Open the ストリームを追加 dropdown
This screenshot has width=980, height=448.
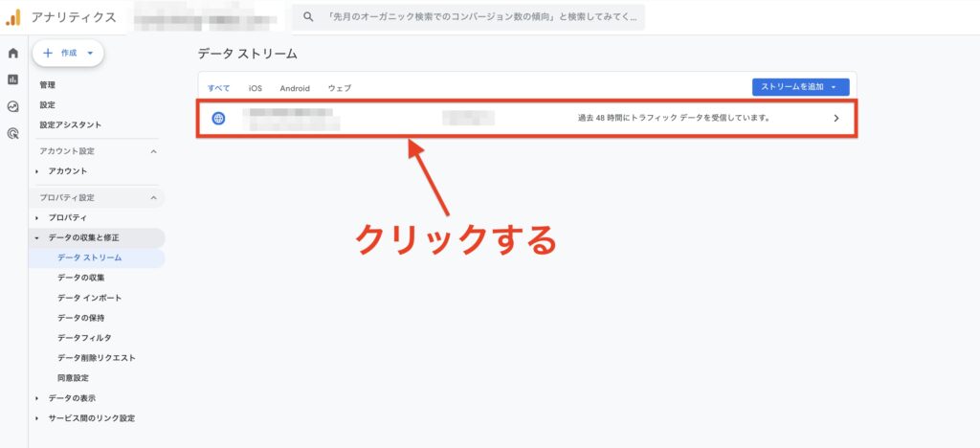800,87
